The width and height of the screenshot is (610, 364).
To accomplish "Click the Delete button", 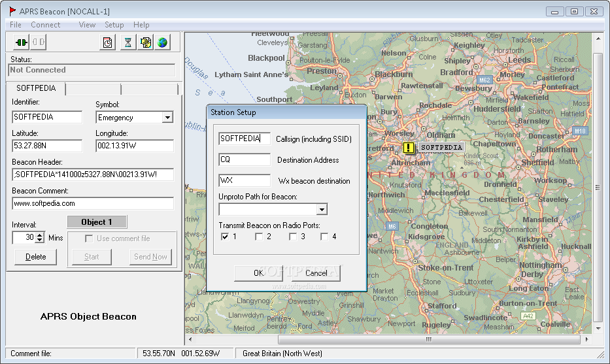I will tap(35, 257).
